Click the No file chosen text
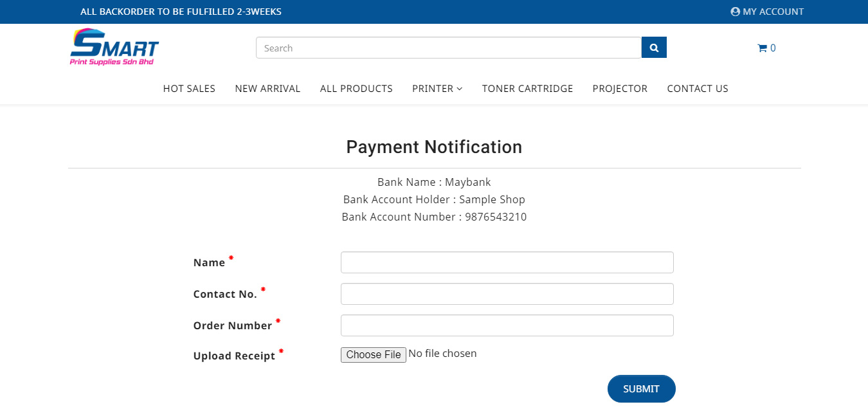This screenshot has height=418, width=868. point(442,354)
